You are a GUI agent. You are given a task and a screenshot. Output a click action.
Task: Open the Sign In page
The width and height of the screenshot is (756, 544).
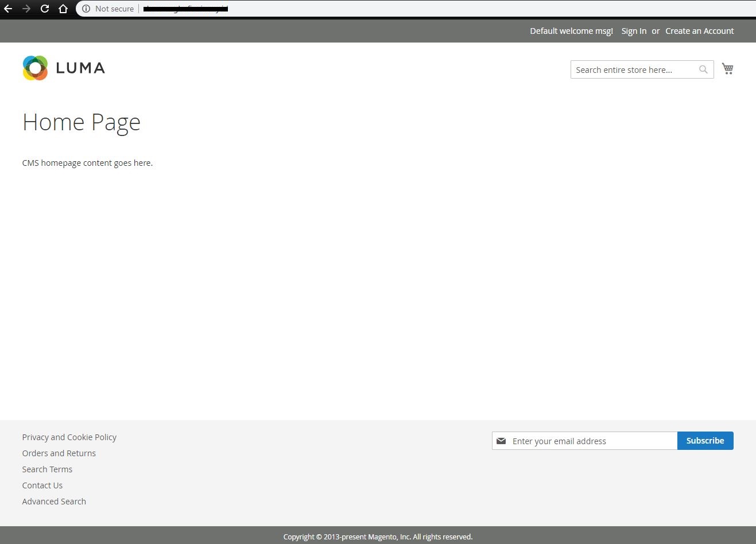(x=634, y=31)
